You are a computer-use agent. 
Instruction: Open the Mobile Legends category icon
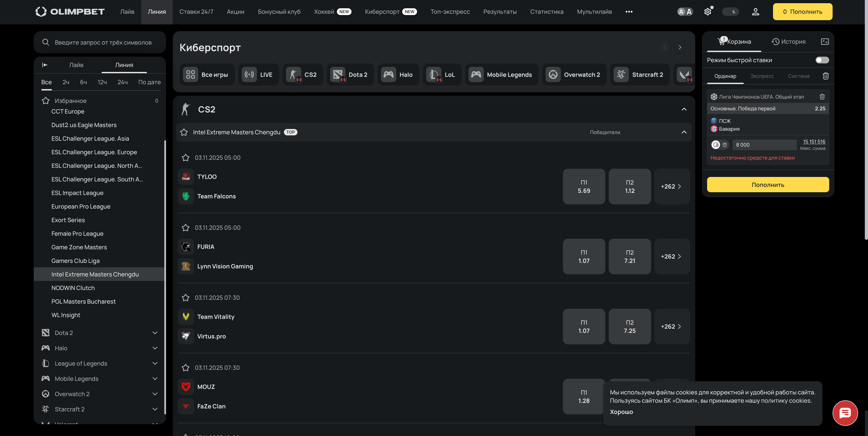(x=476, y=74)
